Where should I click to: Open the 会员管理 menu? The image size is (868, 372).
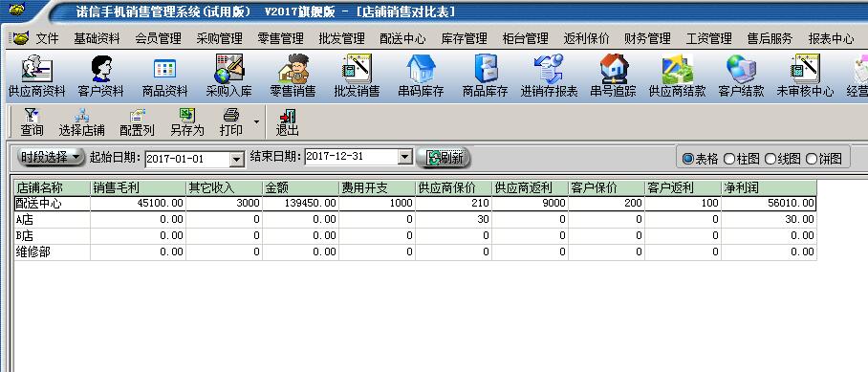tap(159, 39)
